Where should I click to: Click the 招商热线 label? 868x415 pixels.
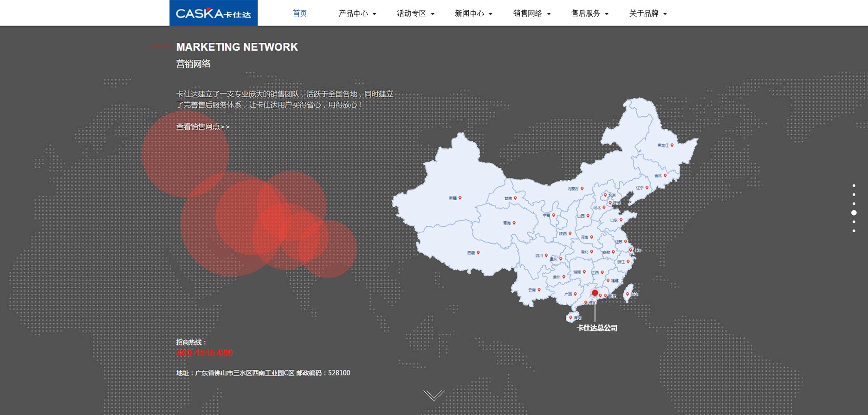pyautogui.click(x=191, y=342)
